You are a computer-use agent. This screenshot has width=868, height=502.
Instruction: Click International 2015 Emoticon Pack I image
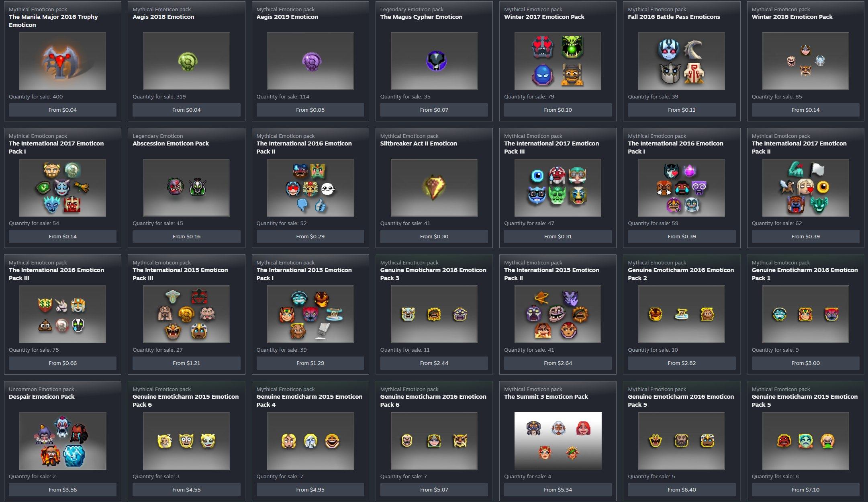pos(310,314)
